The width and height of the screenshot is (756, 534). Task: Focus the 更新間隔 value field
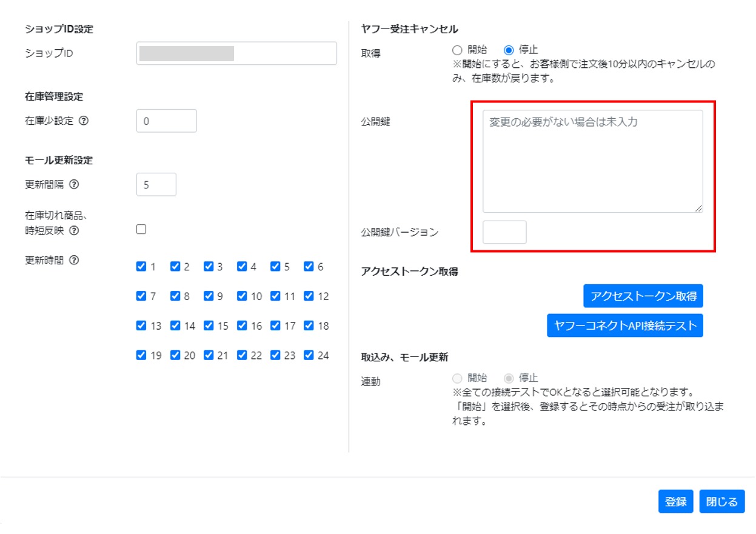pos(156,184)
